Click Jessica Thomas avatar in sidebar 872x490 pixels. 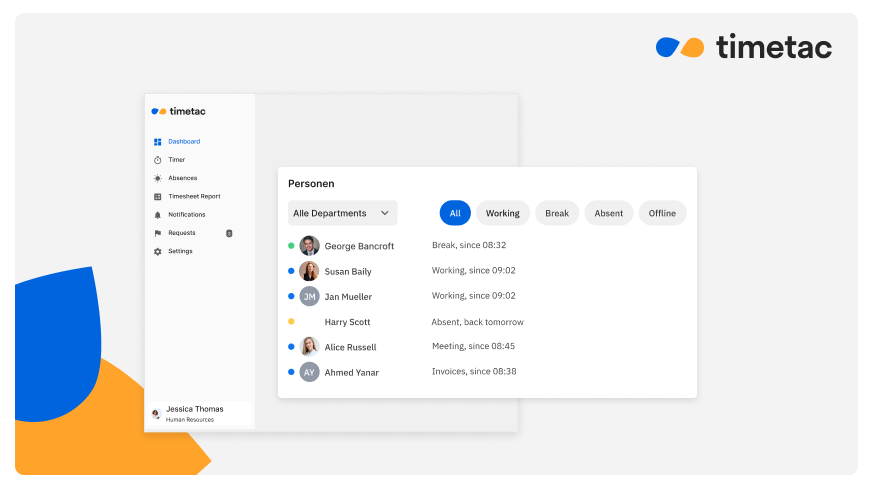pyautogui.click(x=156, y=414)
